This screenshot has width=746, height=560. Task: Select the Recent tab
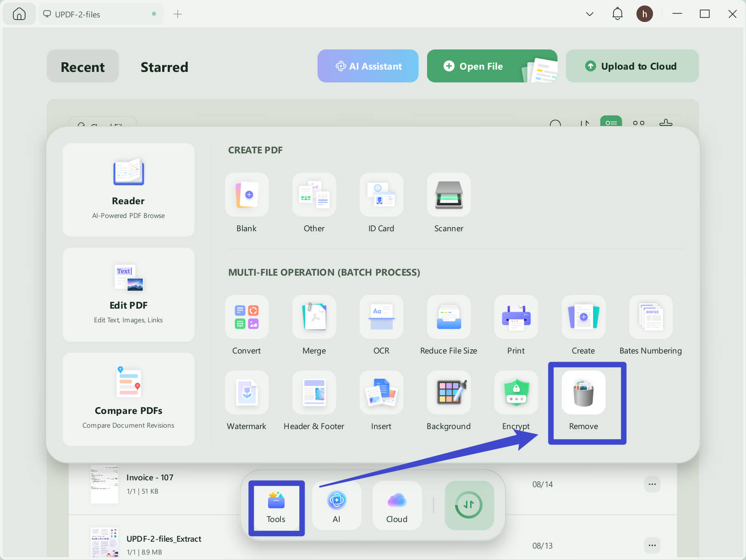(x=82, y=66)
